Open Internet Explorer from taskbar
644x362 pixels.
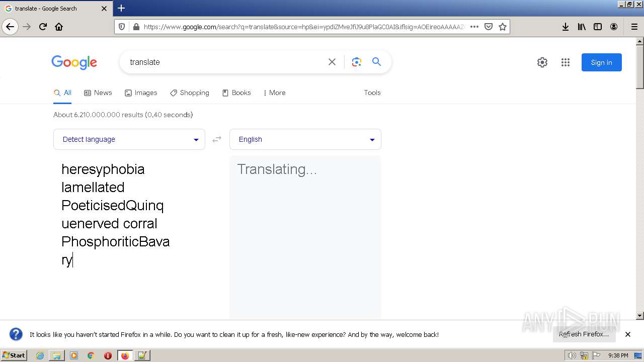(40, 355)
